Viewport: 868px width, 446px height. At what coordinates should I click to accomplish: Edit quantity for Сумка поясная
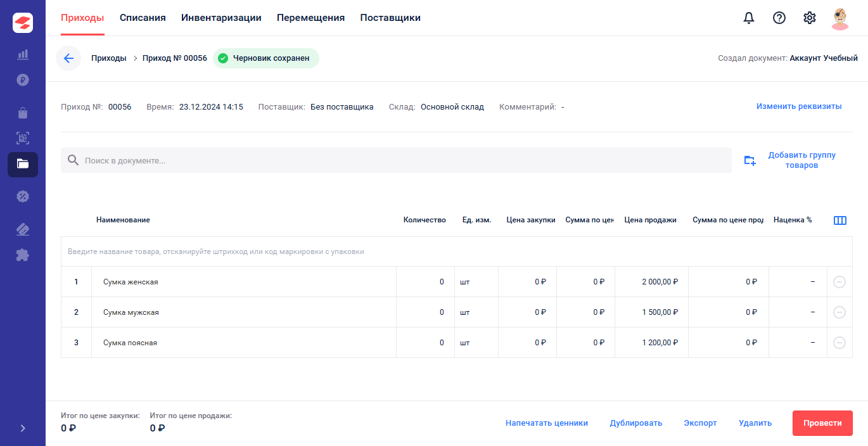[x=425, y=343]
